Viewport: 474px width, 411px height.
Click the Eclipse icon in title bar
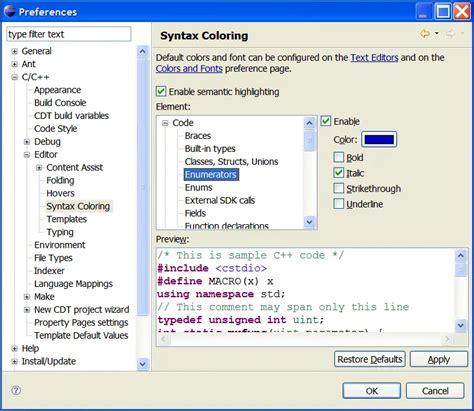pyautogui.click(x=9, y=11)
